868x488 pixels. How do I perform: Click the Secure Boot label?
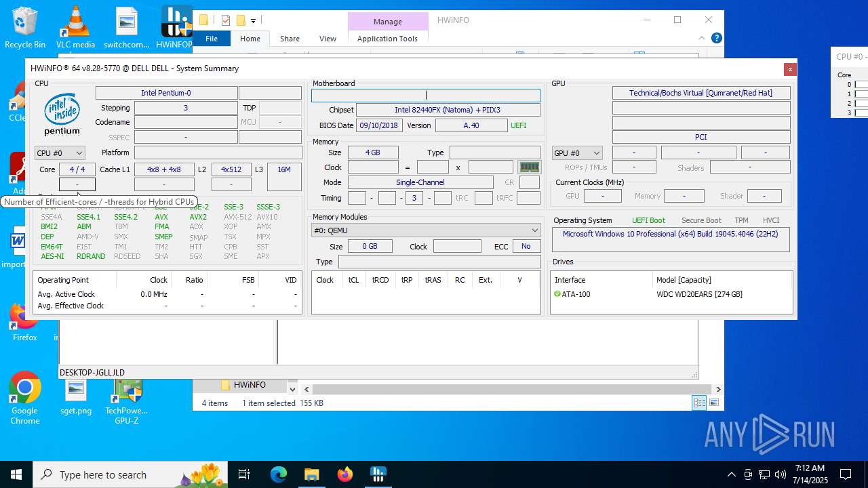pos(701,220)
